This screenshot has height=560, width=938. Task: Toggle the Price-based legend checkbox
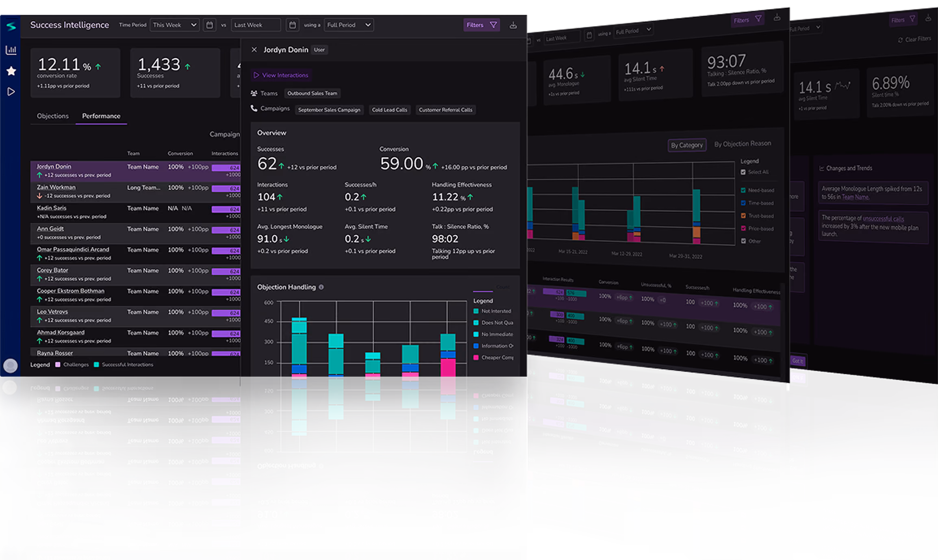pyautogui.click(x=743, y=228)
